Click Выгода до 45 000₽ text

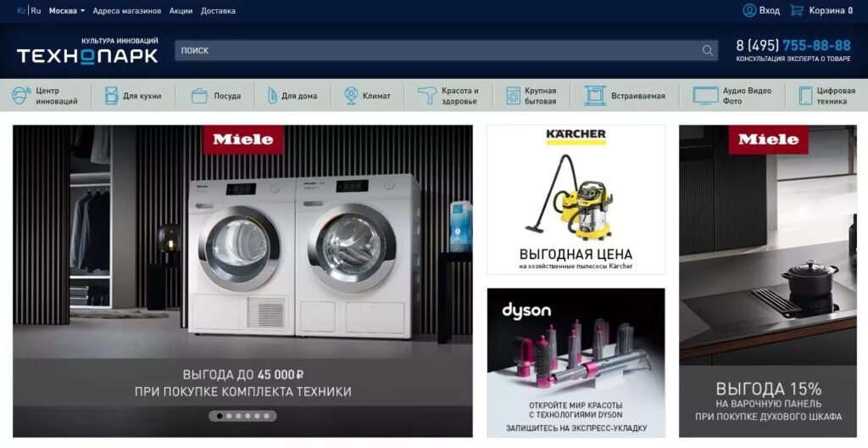[243, 375]
